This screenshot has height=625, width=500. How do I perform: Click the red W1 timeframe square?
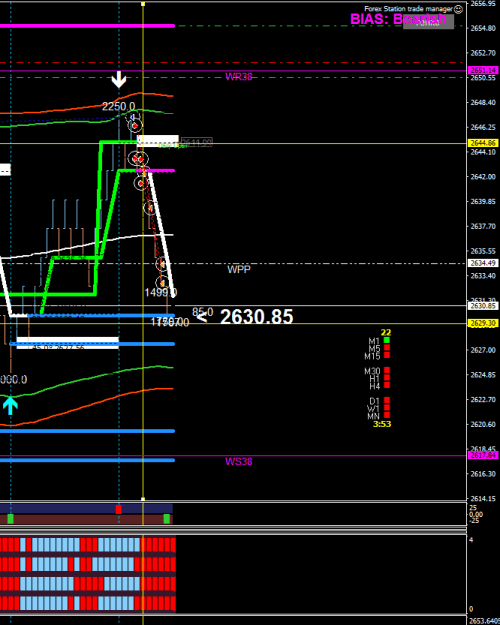click(x=386, y=407)
